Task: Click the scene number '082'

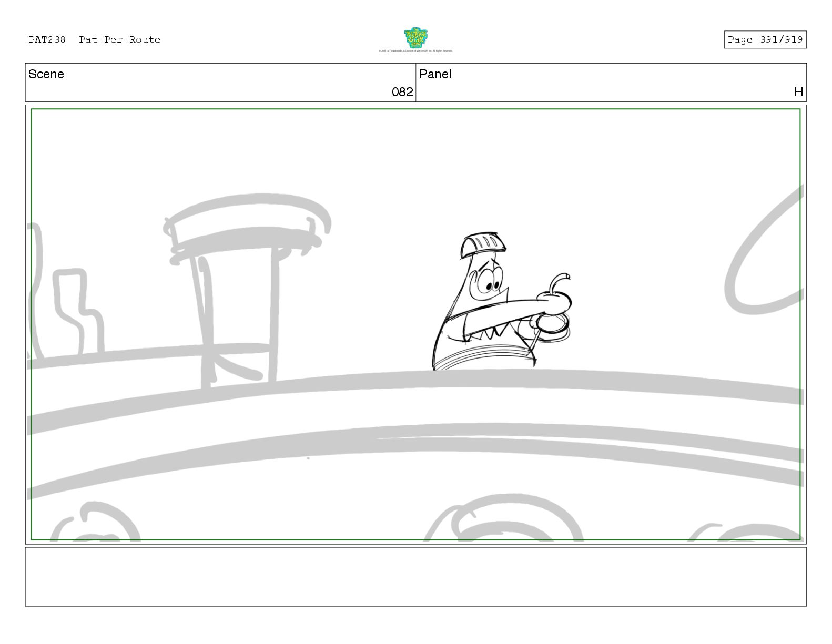Action: 402,92
